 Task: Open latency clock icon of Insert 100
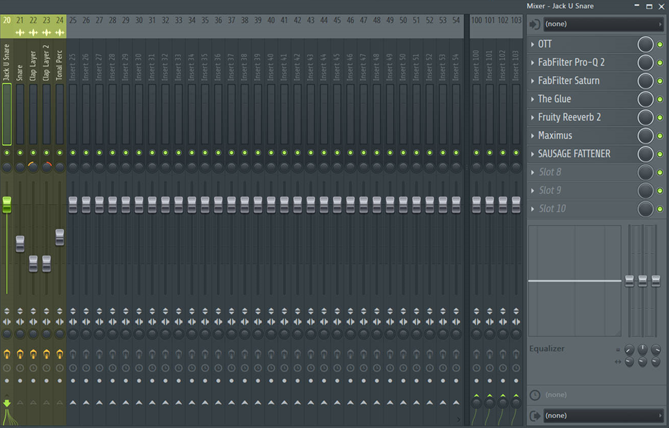[477, 368]
